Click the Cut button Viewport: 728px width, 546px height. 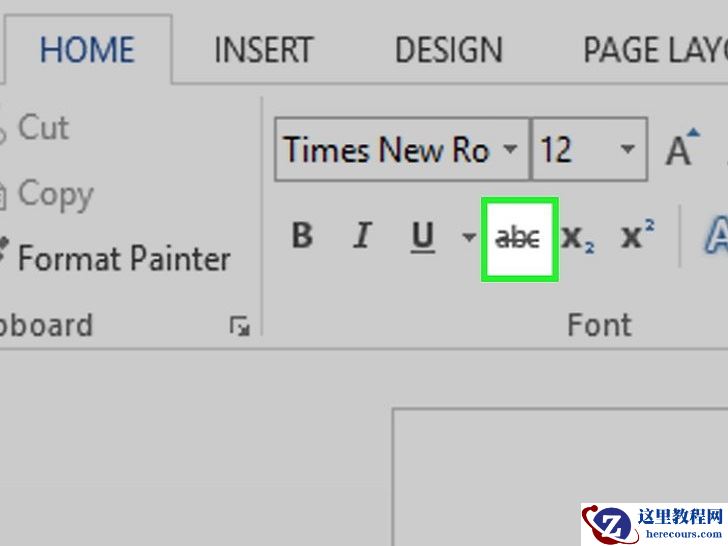click(x=42, y=128)
